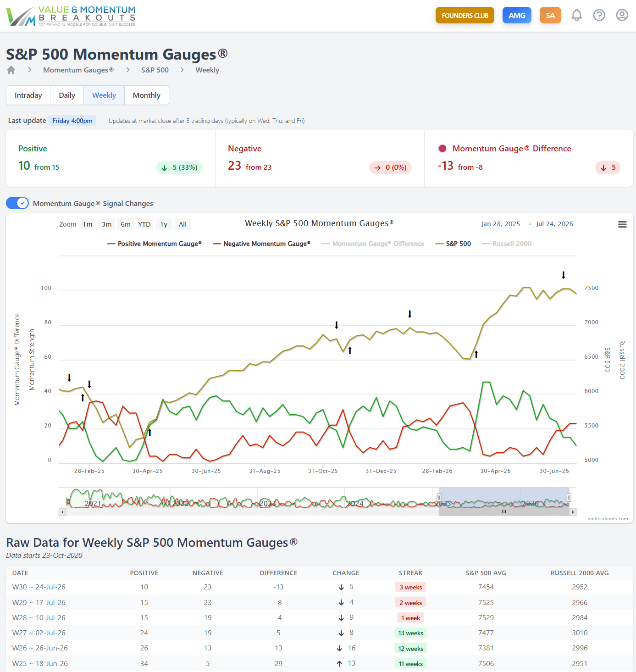Select the W30 ~ 24-Jul-26 date cell
Viewport: 636px width, 672px height.
(x=39, y=587)
